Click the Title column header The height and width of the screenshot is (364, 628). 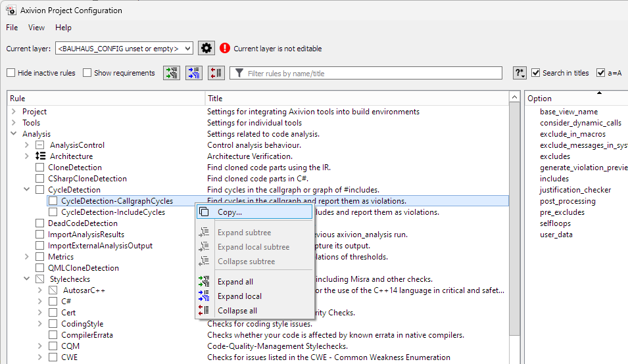pos(357,99)
